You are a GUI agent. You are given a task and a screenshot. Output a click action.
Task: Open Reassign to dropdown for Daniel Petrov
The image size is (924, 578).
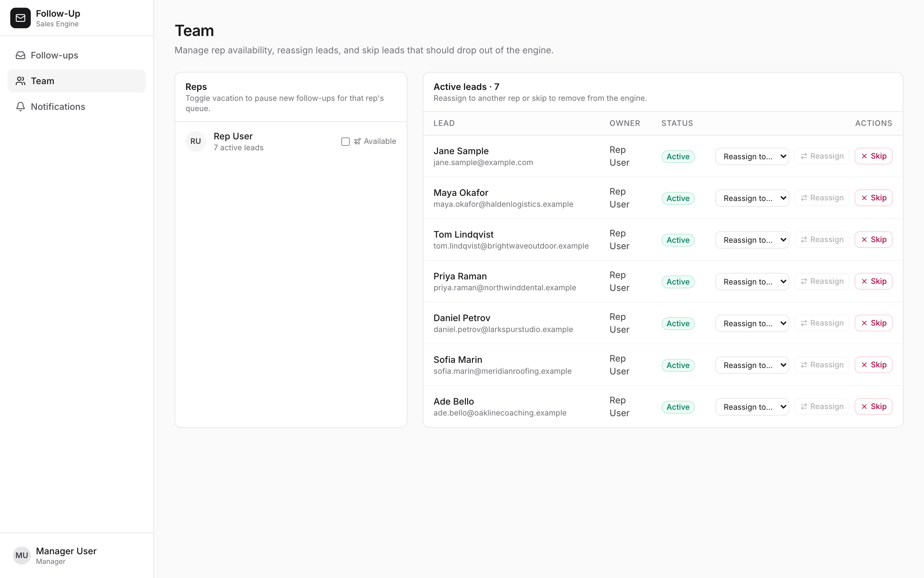[752, 323]
